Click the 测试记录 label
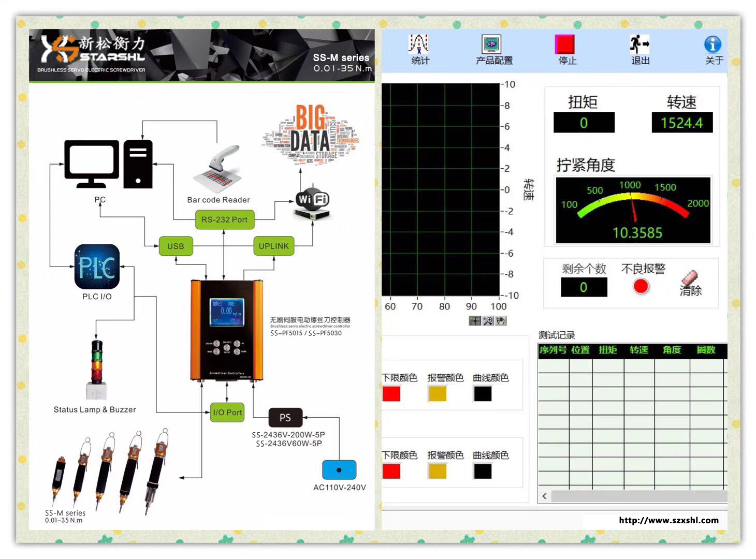 557,335
